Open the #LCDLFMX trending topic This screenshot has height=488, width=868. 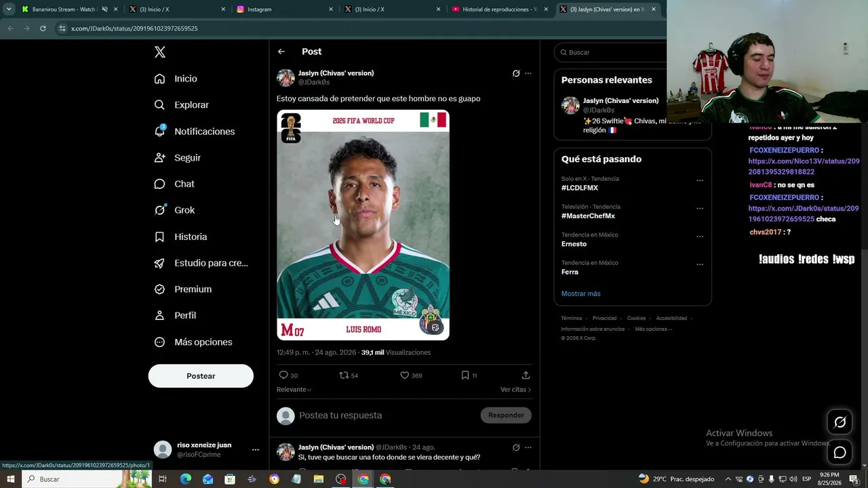(x=580, y=188)
